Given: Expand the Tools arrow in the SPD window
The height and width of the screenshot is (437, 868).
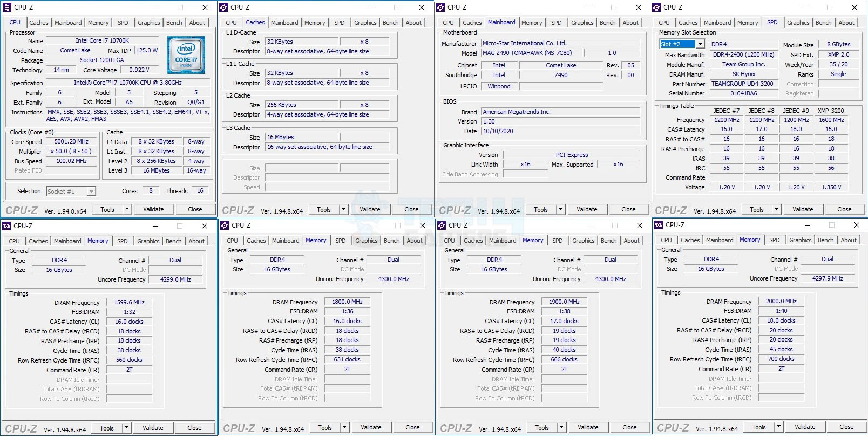Looking at the screenshot, I should (x=776, y=209).
